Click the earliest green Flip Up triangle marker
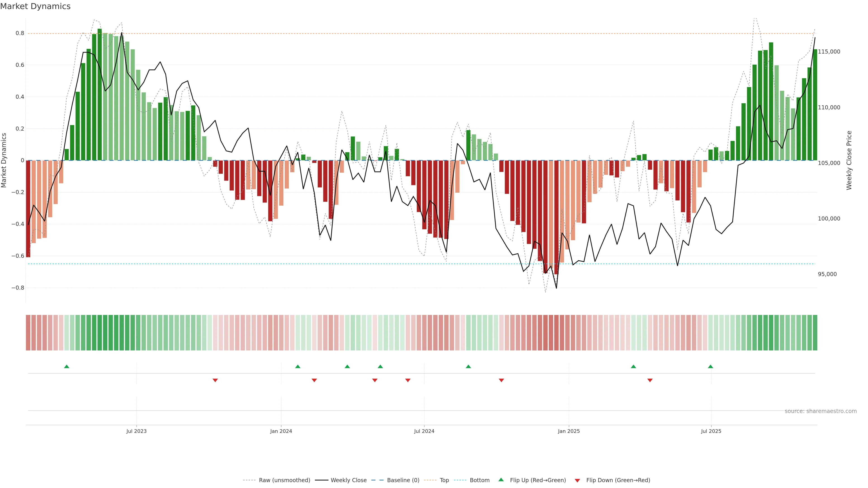 (67, 366)
